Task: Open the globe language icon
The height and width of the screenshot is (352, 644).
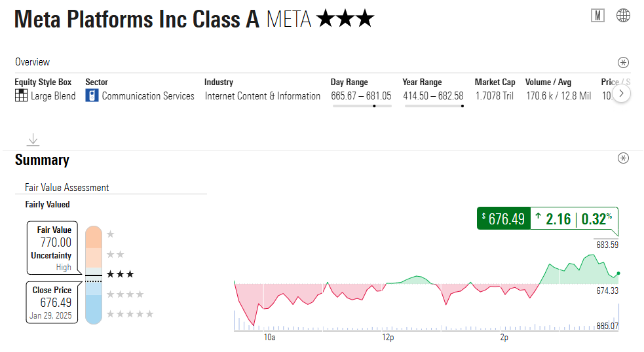Action: click(623, 16)
